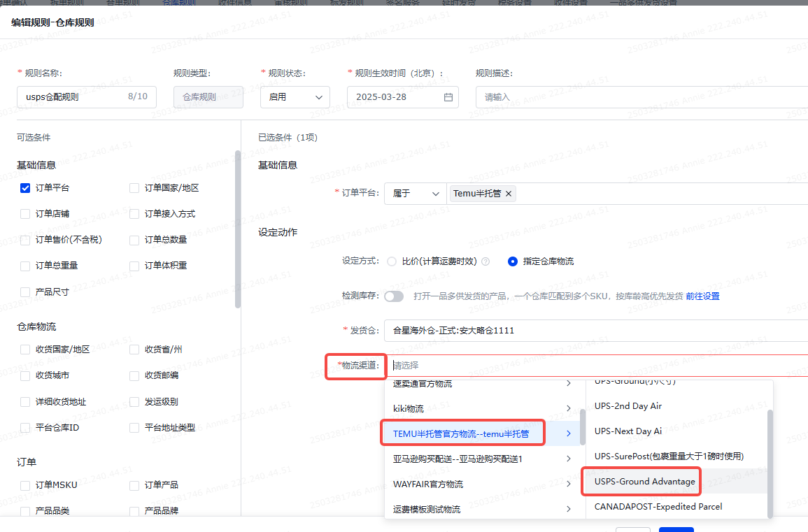Click the 物流渠道 请选择 field

(596, 366)
